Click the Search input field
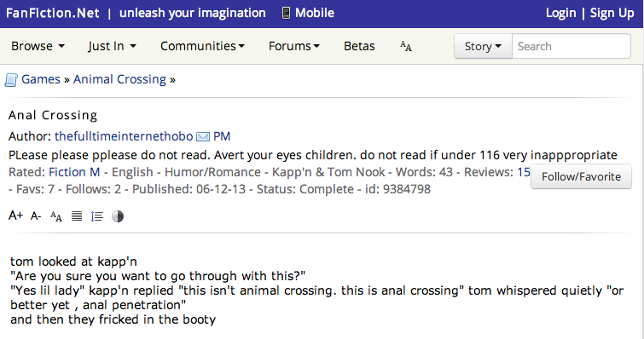This screenshot has width=644, height=339. [x=571, y=46]
